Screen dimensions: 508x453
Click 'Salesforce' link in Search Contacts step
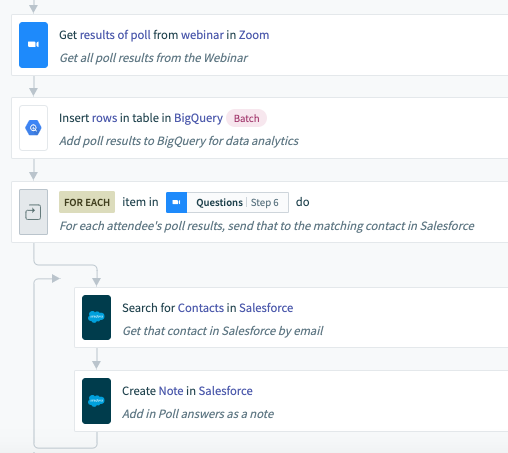[x=266, y=308]
